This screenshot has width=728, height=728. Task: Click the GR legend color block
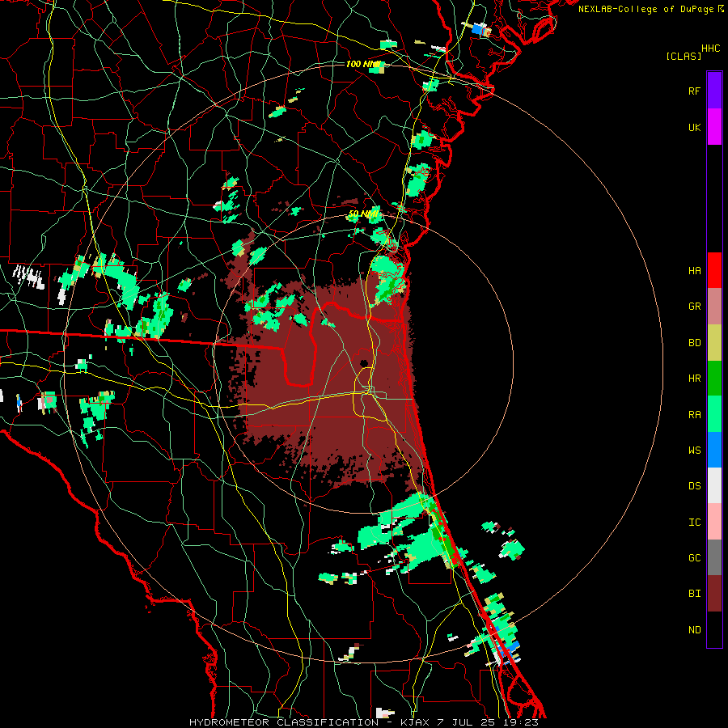pyautogui.click(x=714, y=307)
